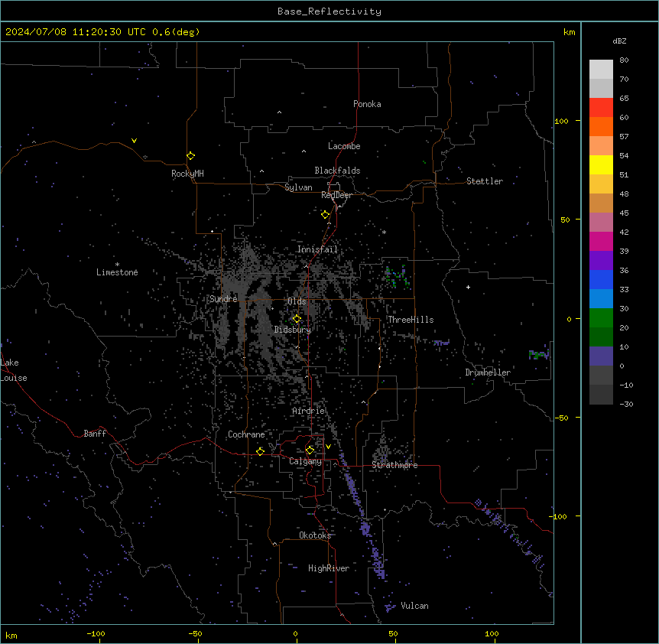The width and height of the screenshot is (659, 644).
Task: Click the RedDeer city label
Action: coord(336,195)
